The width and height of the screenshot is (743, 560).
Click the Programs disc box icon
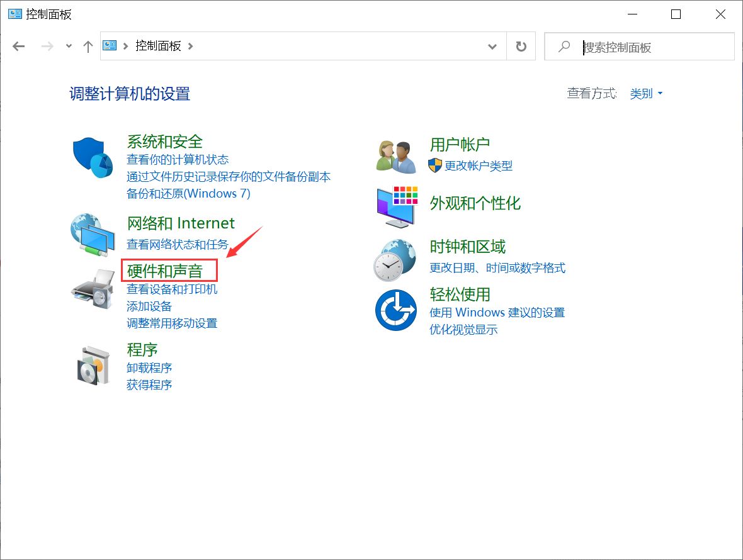click(93, 366)
